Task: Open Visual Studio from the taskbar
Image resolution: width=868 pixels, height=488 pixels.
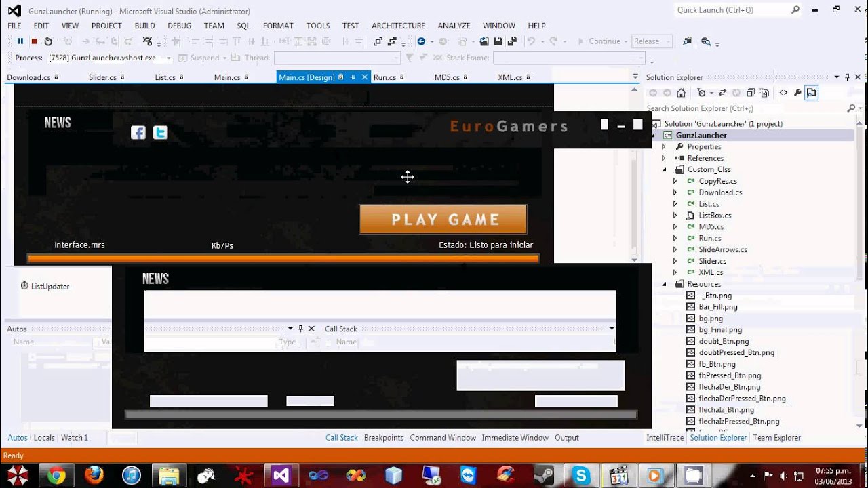Action: point(281,475)
